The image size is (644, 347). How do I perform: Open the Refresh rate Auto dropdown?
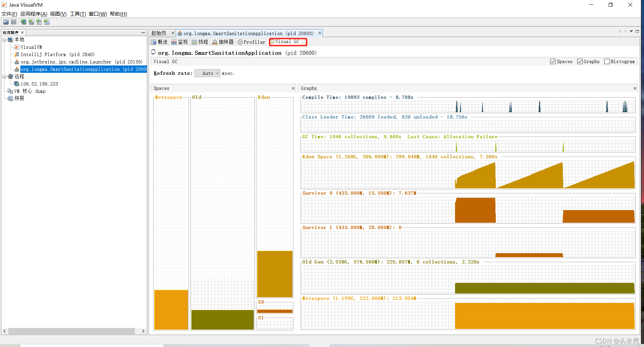[x=207, y=73]
